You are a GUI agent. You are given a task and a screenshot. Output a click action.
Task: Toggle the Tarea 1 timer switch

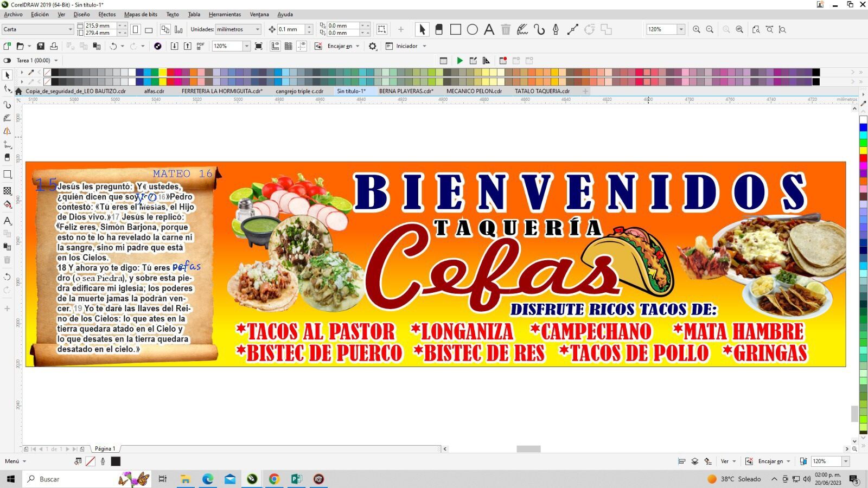pyautogui.click(x=7, y=61)
